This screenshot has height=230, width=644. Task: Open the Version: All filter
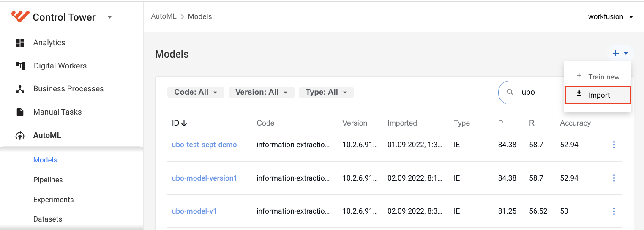(261, 92)
